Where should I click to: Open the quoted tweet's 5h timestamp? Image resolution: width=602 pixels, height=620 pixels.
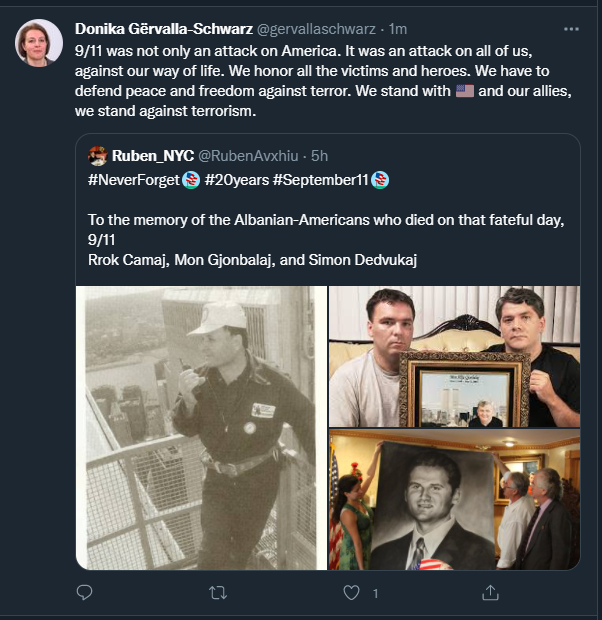click(x=318, y=155)
